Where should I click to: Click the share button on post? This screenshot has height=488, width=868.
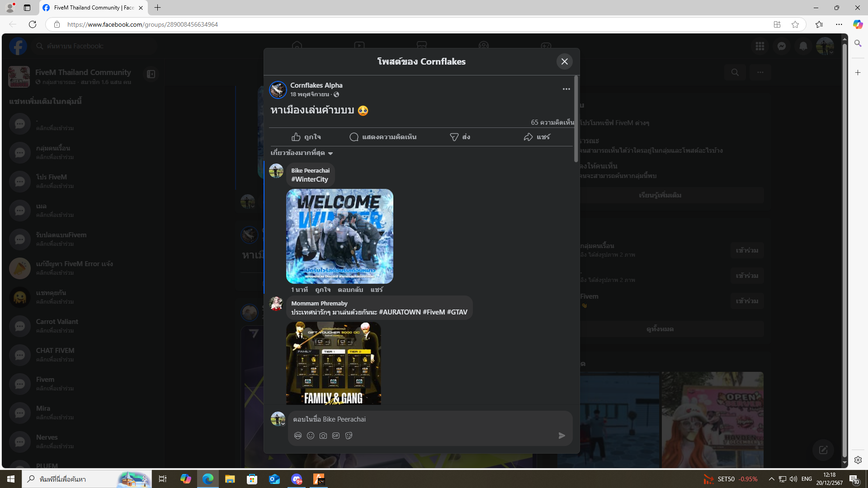click(537, 137)
